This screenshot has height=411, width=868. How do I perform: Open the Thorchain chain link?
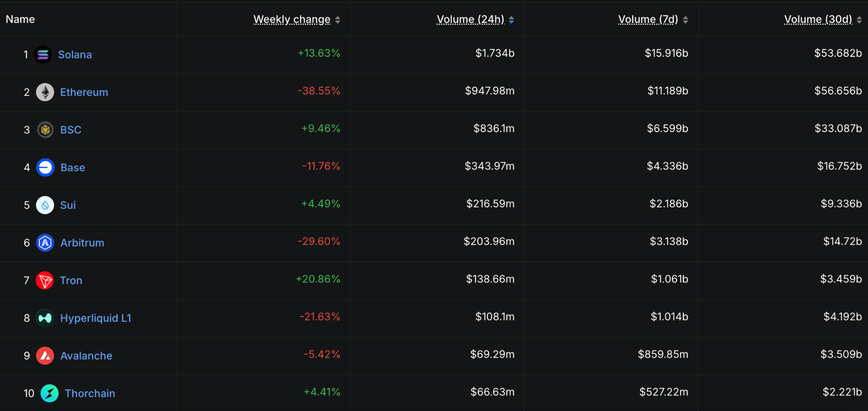(x=90, y=393)
